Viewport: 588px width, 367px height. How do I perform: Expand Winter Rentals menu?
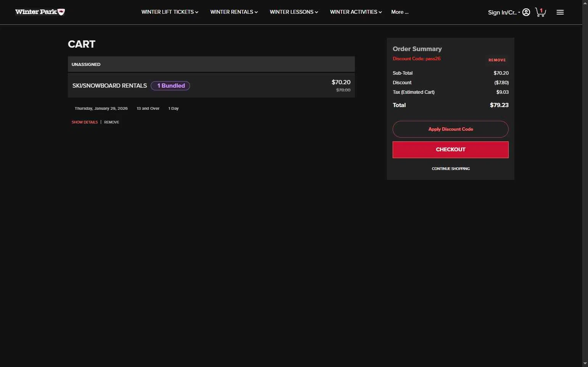coord(234,12)
